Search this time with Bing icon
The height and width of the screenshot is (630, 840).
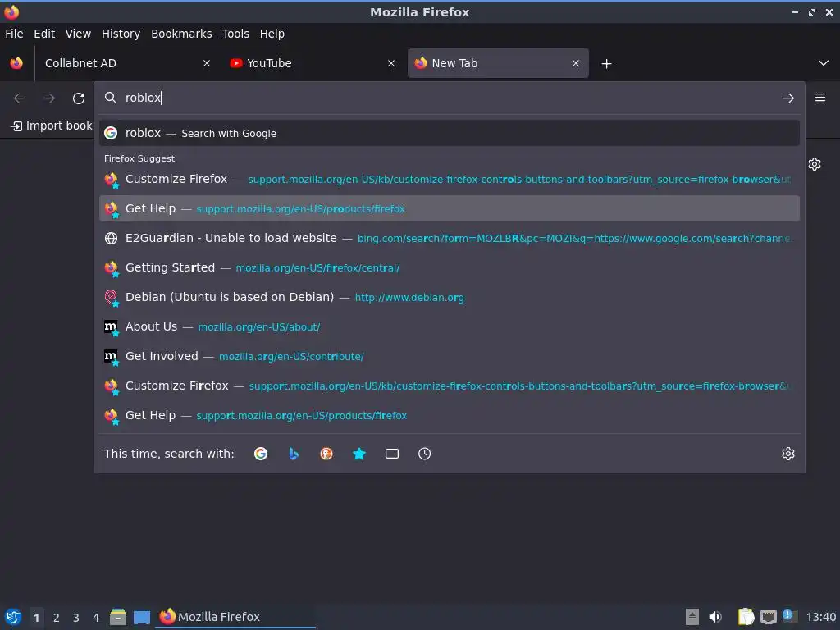pos(294,454)
